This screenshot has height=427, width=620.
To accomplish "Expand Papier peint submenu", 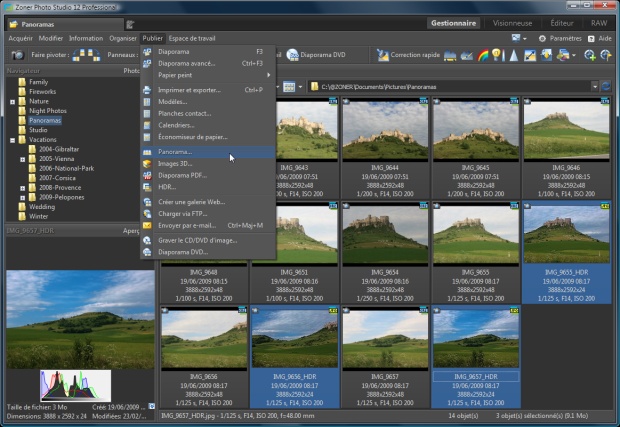I will pos(208,75).
